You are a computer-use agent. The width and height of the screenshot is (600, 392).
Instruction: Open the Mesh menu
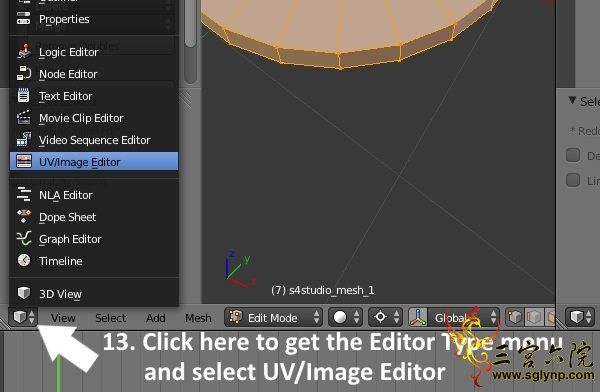pos(198,318)
